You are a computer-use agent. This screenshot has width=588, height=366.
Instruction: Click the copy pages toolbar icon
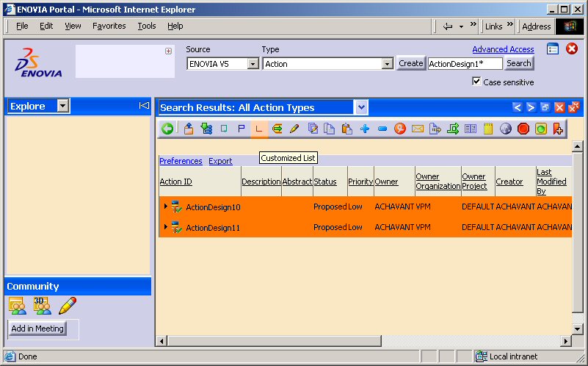pyautogui.click(x=330, y=129)
